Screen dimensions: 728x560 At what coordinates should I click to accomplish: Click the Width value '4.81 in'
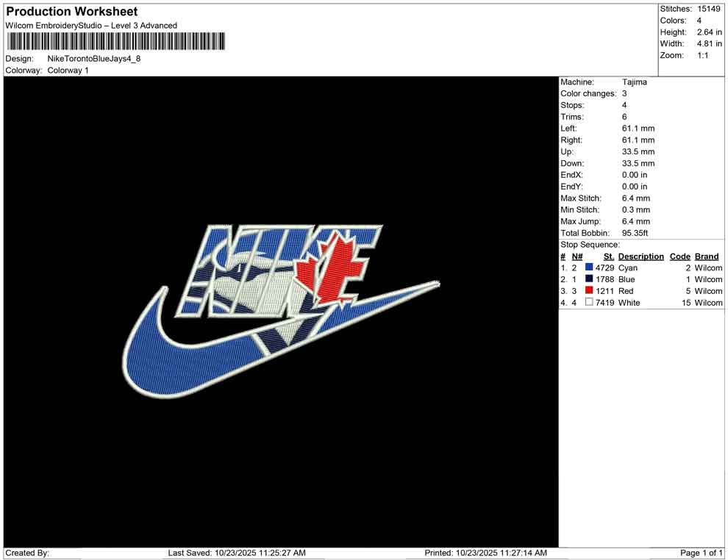click(x=710, y=43)
